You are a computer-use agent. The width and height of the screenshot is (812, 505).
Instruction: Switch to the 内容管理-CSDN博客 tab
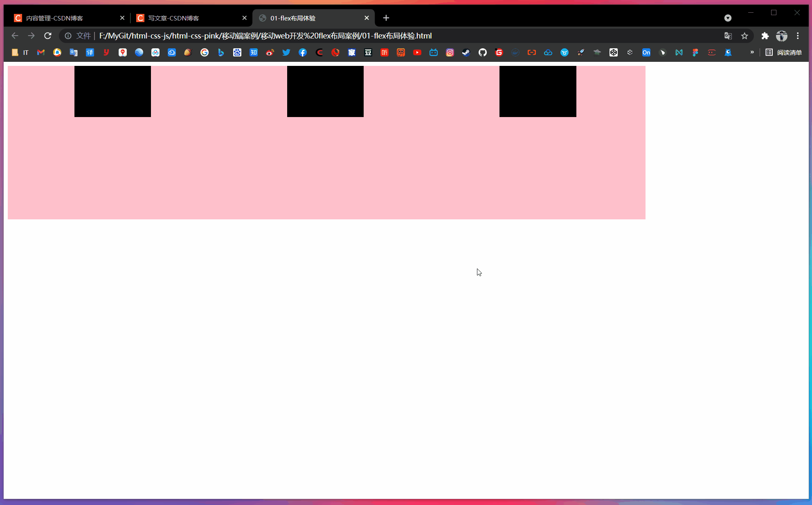point(65,18)
